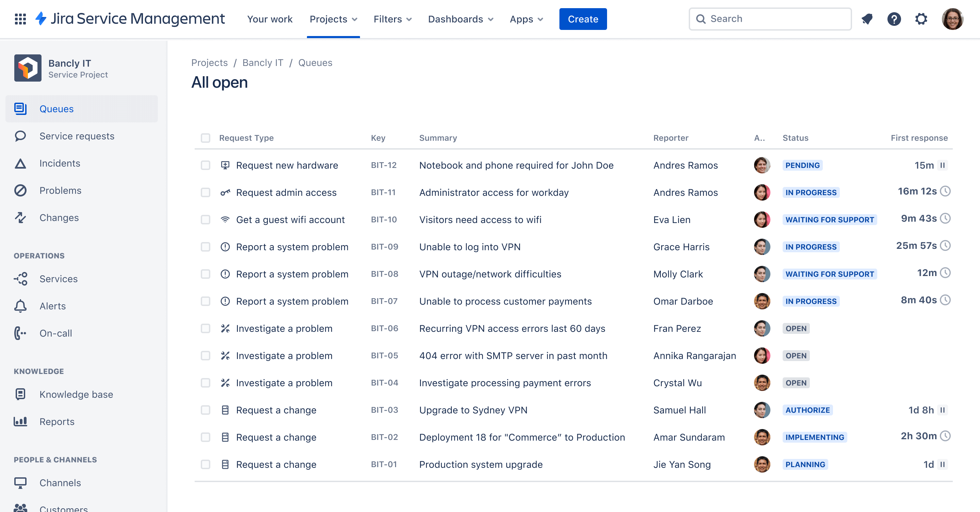
Task: Click the Services icon under Operations
Action: click(21, 278)
